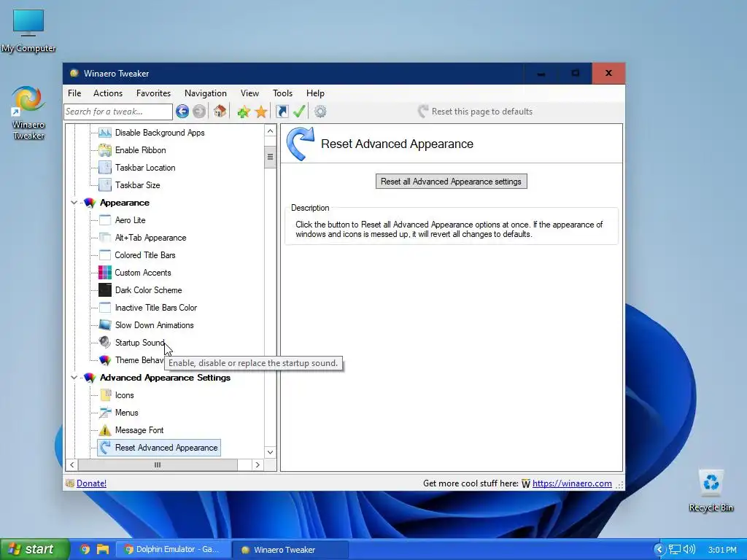
Task: Open the Winaero Tweaker desktop shortcut
Action: [28, 112]
